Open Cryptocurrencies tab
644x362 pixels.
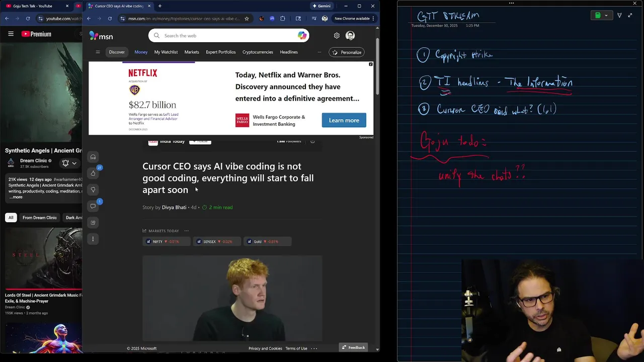pos(258,52)
